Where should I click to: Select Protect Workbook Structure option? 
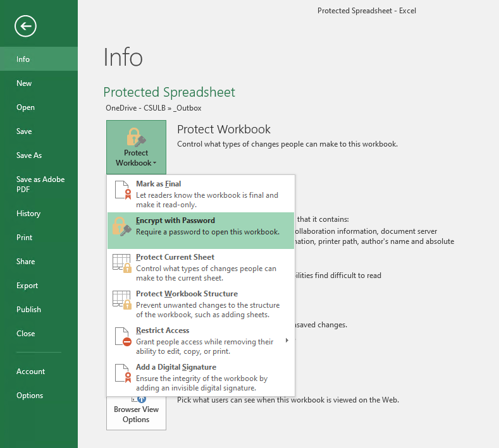pos(201,304)
